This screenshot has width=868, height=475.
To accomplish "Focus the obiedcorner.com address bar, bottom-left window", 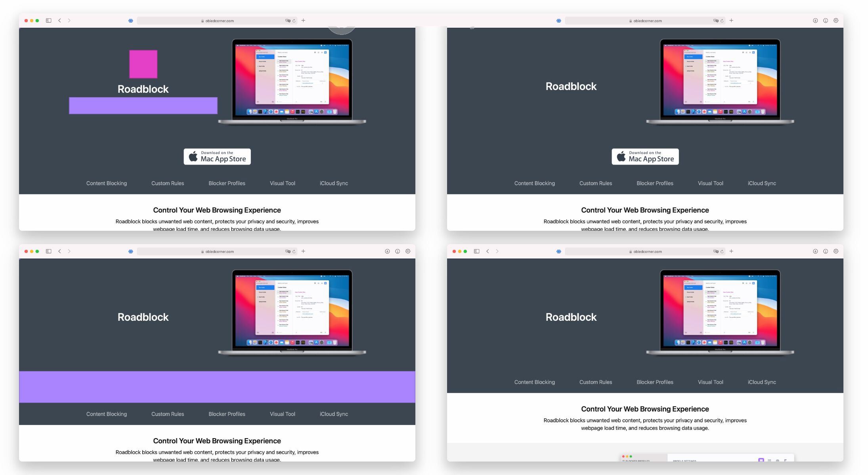I will pyautogui.click(x=217, y=251).
